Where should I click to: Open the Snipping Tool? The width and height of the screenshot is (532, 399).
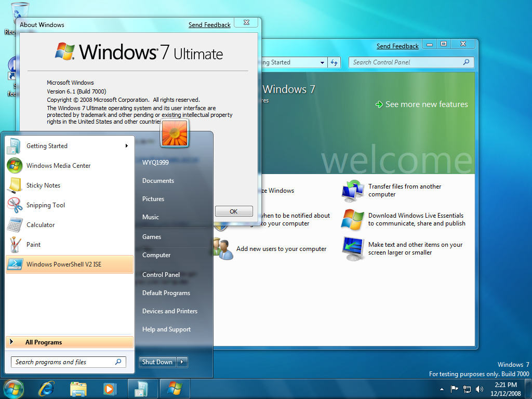coord(46,205)
